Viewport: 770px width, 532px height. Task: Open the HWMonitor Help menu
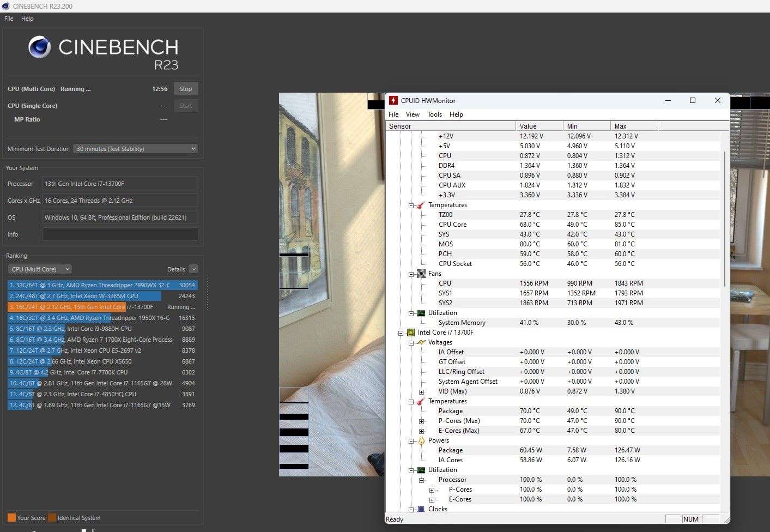pos(456,114)
